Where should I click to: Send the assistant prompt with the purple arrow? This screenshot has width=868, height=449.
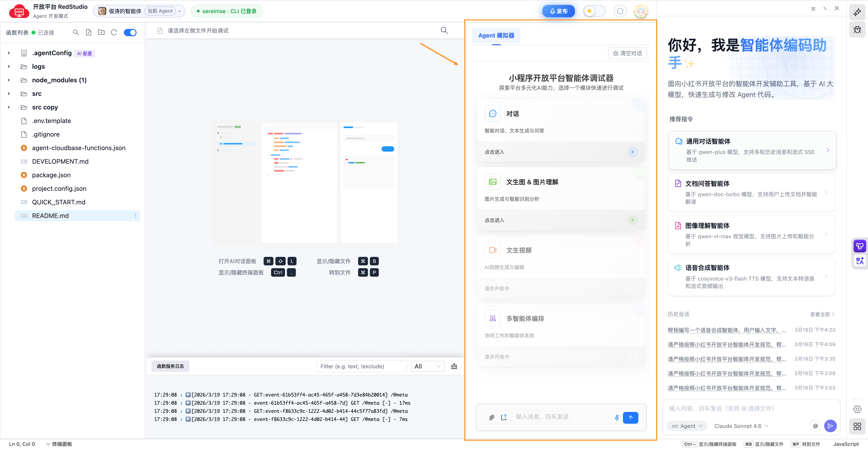point(830,426)
